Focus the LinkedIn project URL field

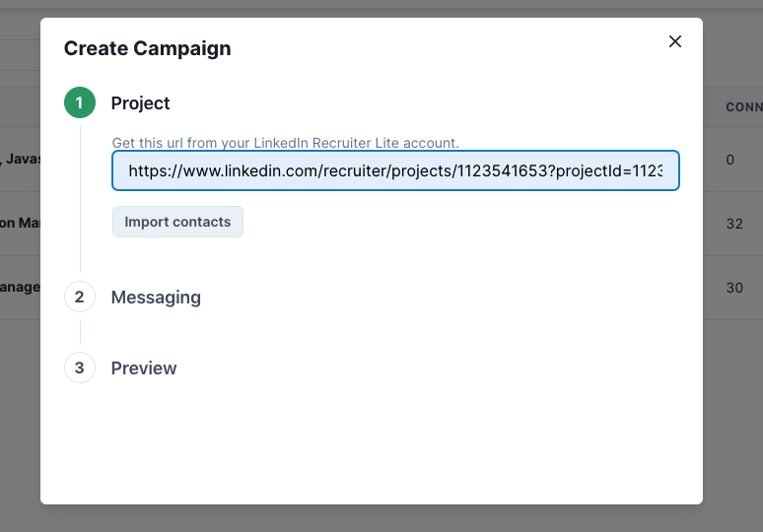click(x=395, y=170)
